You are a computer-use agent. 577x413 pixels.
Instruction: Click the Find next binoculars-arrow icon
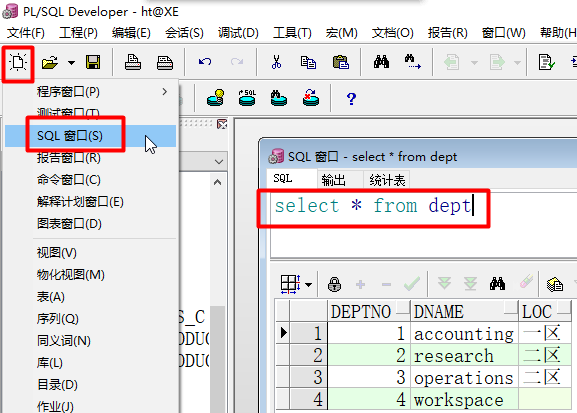[413, 61]
